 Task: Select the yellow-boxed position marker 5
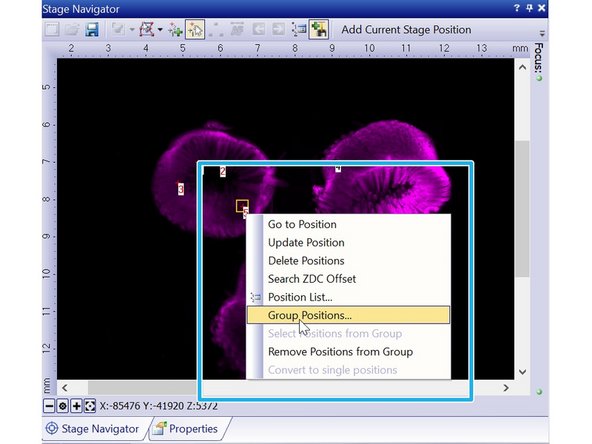242,206
